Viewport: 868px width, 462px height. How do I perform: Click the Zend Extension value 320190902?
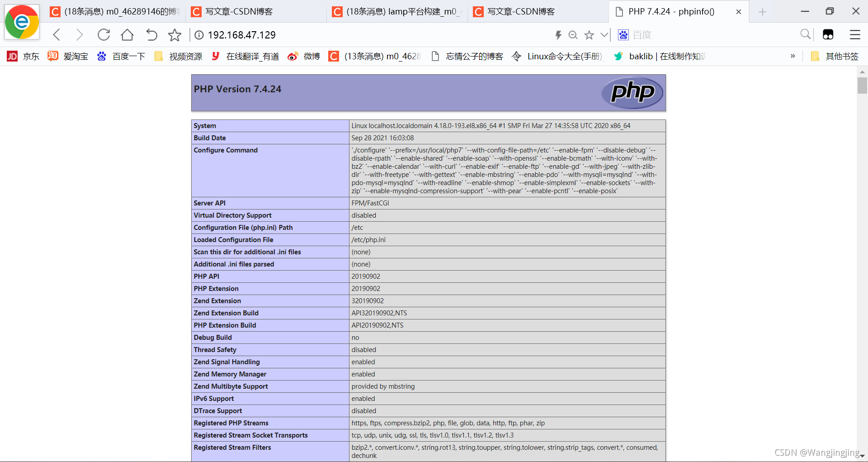pyautogui.click(x=368, y=301)
